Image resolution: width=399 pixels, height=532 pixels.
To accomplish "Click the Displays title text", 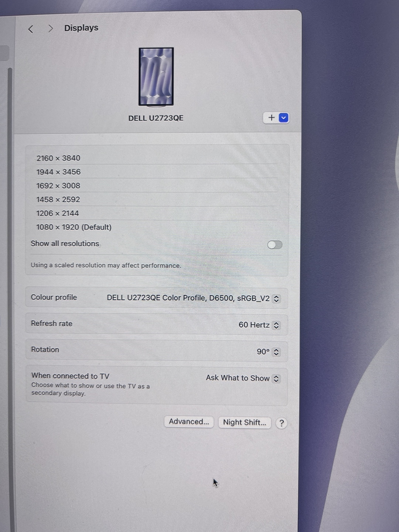I will pos(81,28).
